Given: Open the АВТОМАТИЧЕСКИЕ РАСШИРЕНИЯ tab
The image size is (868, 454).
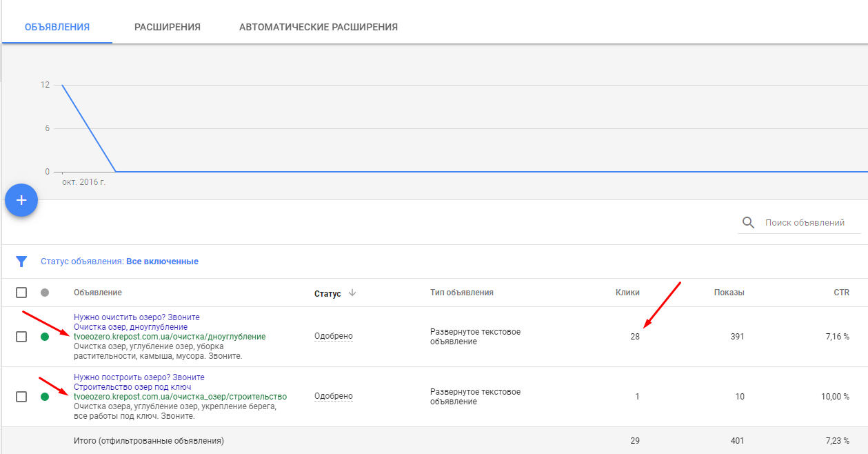Looking at the screenshot, I should pos(319,27).
